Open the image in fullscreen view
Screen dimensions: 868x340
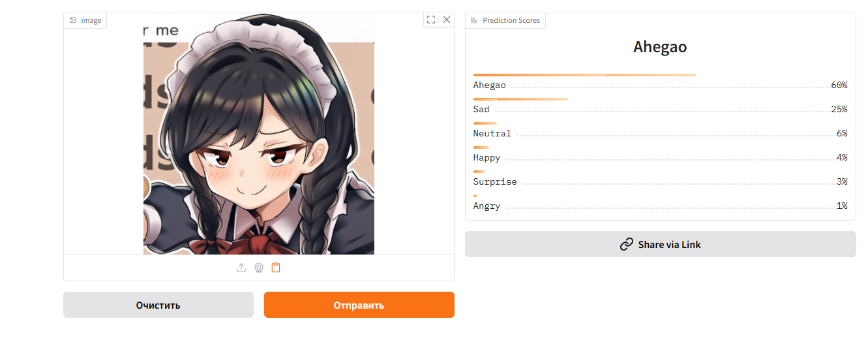click(431, 20)
